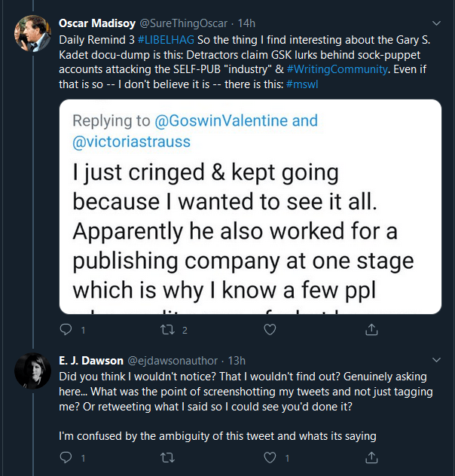Like E. J. Dawson's reply tweet
The image size is (455, 476).
[x=270, y=457]
